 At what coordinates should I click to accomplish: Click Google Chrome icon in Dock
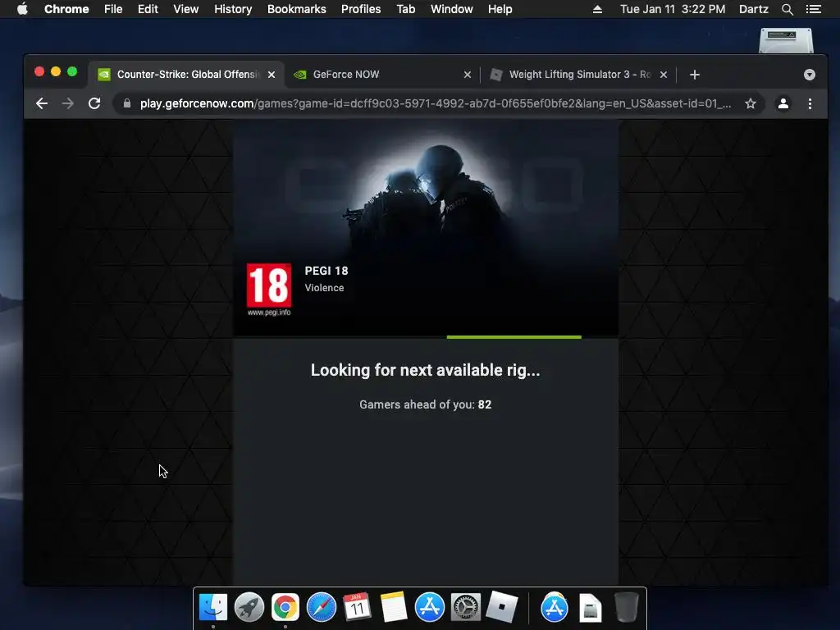[285, 608]
